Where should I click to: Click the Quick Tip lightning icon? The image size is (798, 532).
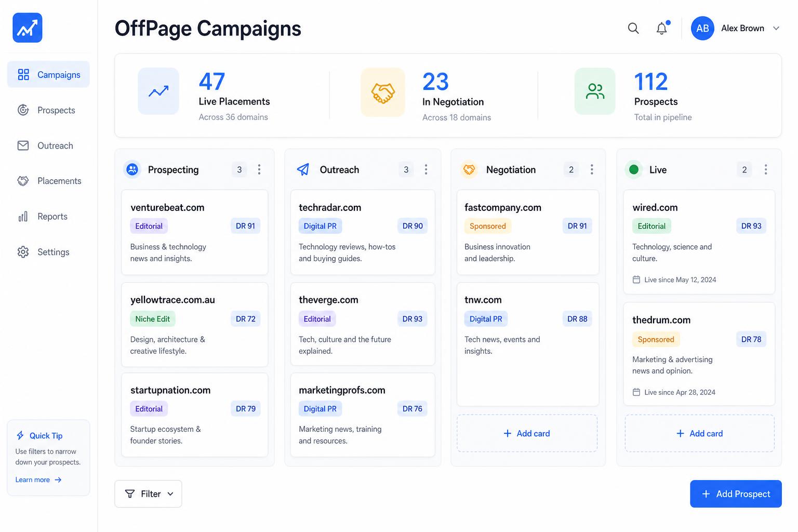tap(20, 435)
